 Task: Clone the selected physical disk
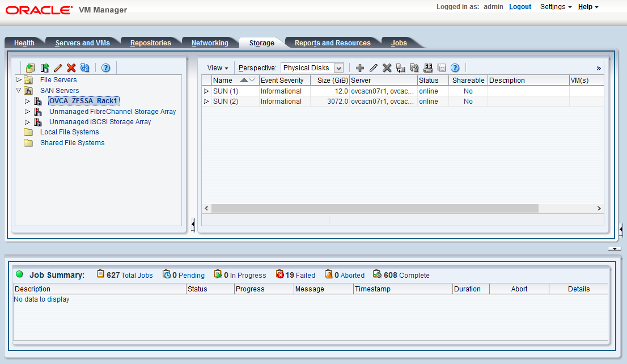401,67
